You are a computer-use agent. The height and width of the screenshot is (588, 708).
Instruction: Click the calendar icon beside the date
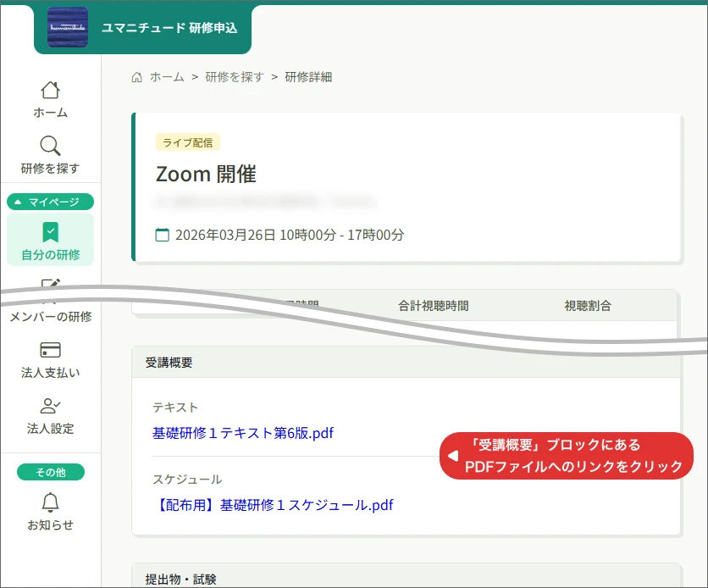pos(163,235)
